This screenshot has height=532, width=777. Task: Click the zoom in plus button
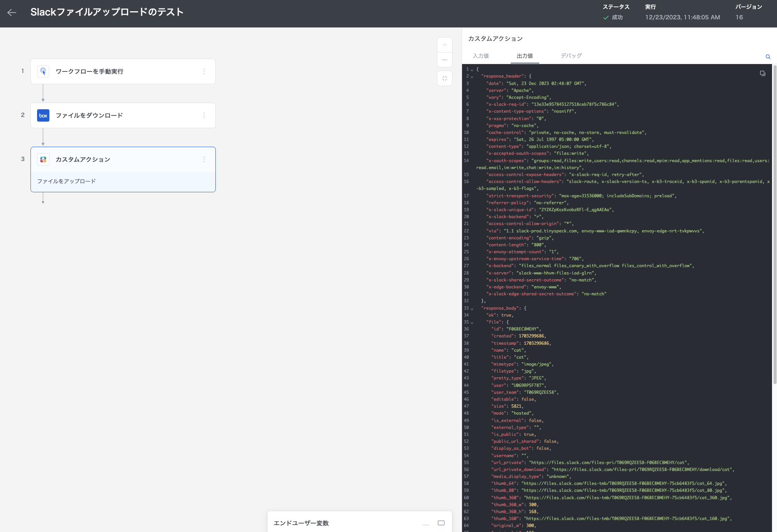pyautogui.click(x=444, y=45)
